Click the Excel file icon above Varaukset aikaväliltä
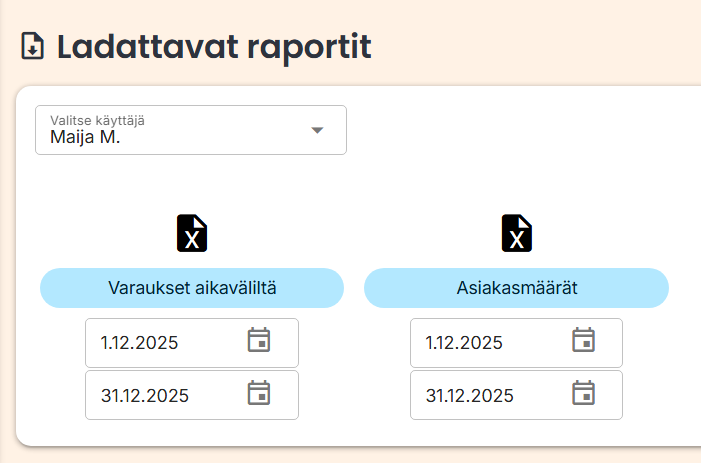 click(192, 233)
